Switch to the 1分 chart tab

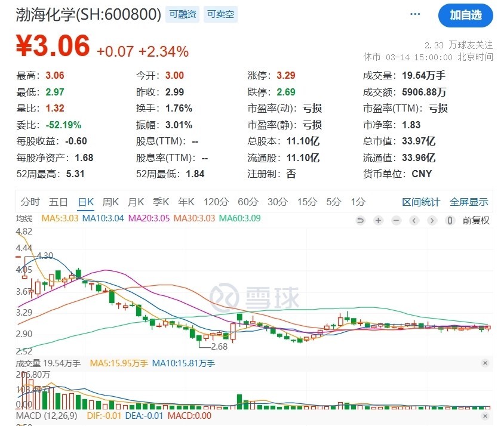click(x=358, y=202)
